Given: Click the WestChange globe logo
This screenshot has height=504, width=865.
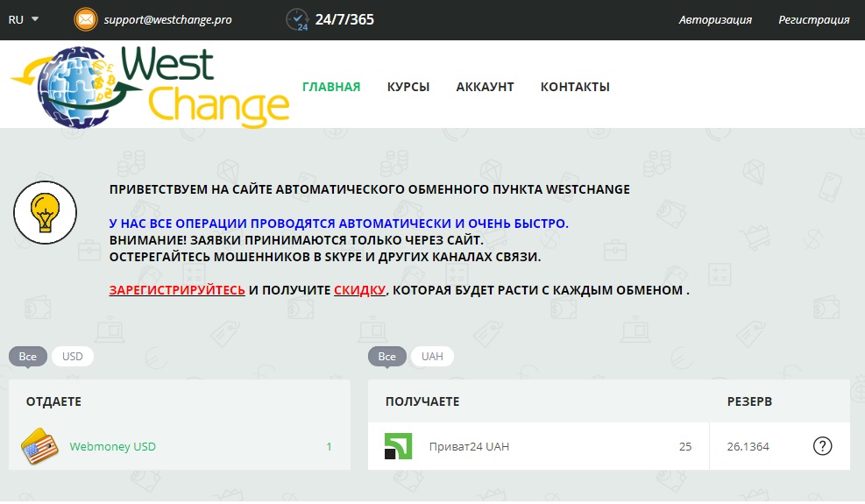Looking at the screenshot, I should pyautogui.click(x=79, y=86).
